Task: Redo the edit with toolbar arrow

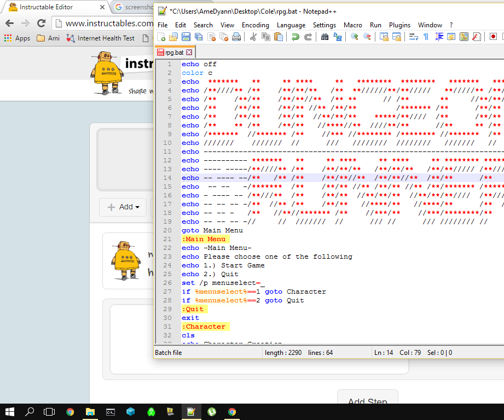Action: (x=308, y=37)
